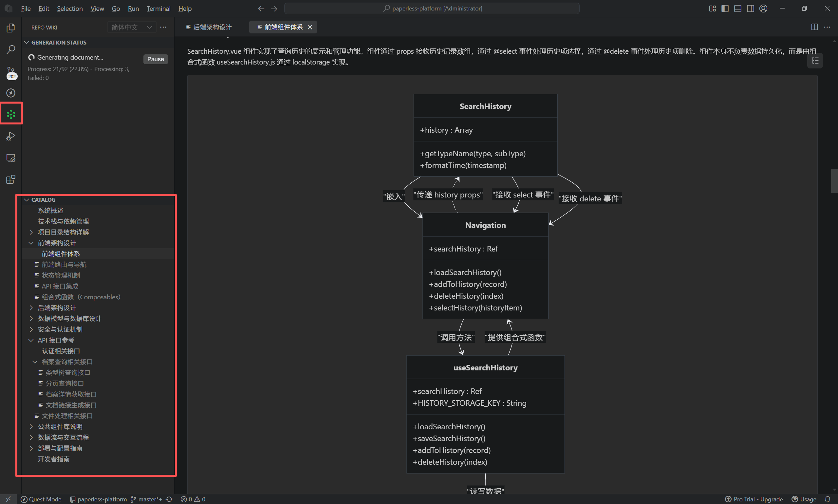The image size is (838, 504).
Task: Collapse the CATALOG section
Action: pos(27,200)
